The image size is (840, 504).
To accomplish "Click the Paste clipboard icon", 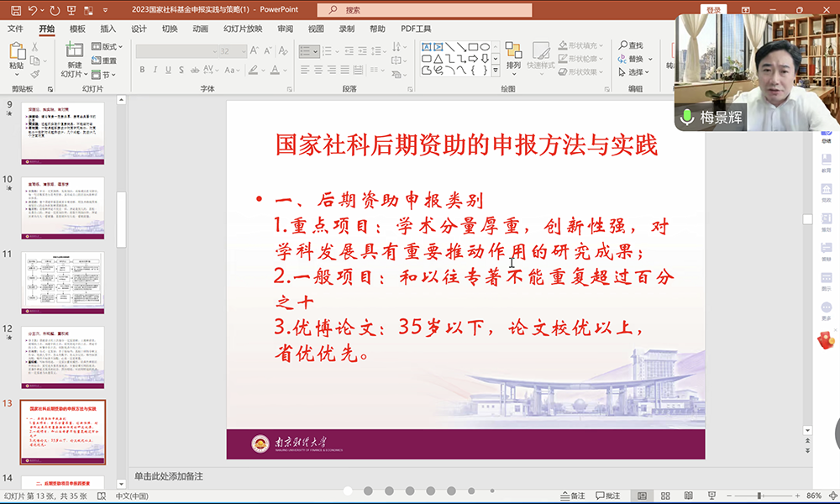I will pyautogui.click(x=17, y=53).
